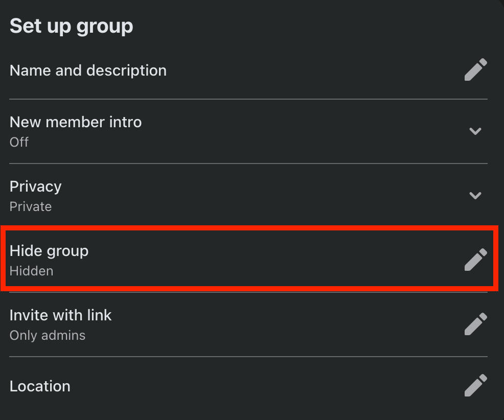Click the Privacy setting title
504x420 pixels.
click(36, 186)
